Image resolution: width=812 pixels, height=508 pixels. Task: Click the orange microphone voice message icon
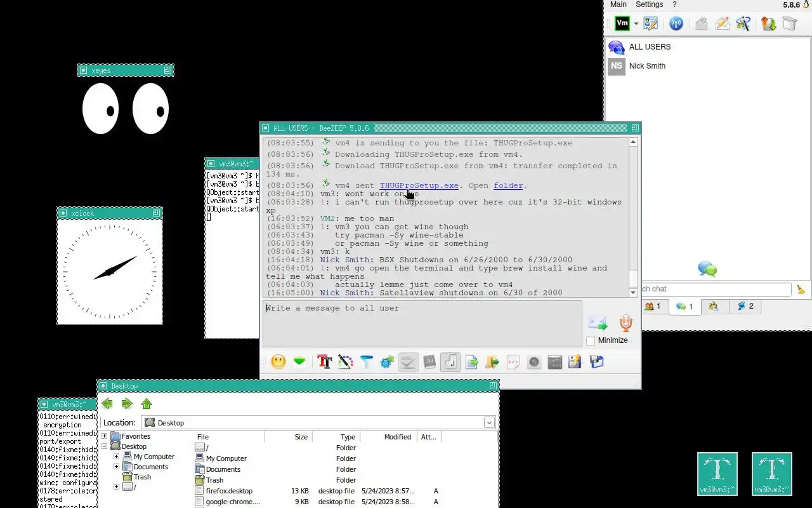(x=626, y=323)
